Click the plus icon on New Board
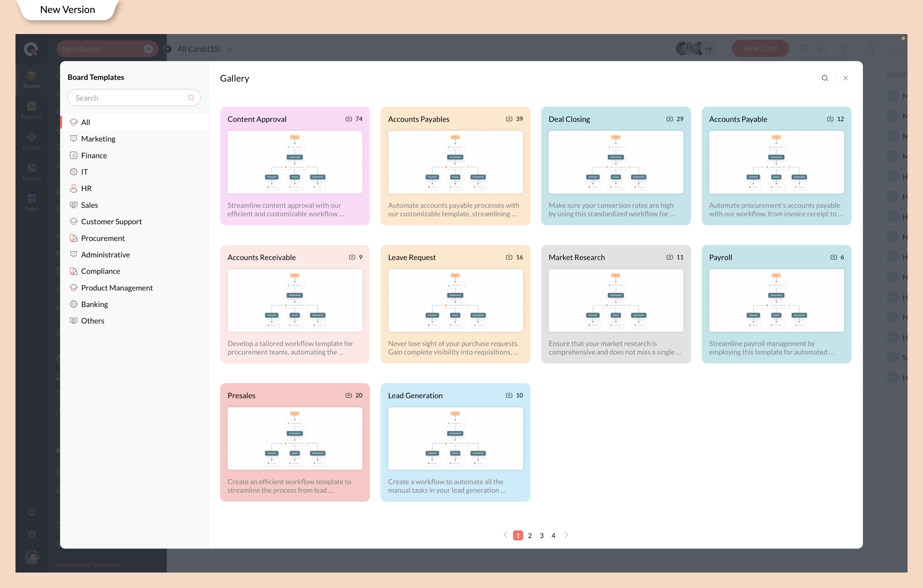Image resolution: width=923 pixels, height=588 pixels. pos(148,49)
